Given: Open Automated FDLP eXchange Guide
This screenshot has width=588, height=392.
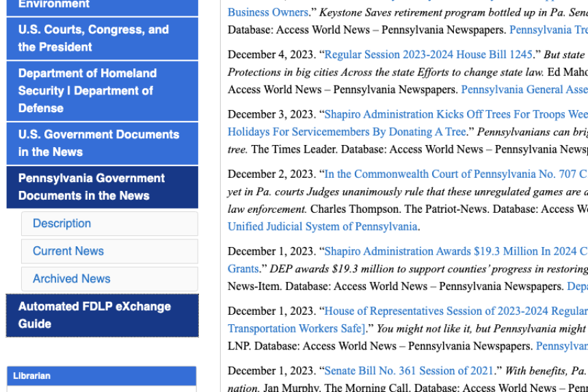Looking at the screenshot, I should pyautogui.click(x=102, y=315).
